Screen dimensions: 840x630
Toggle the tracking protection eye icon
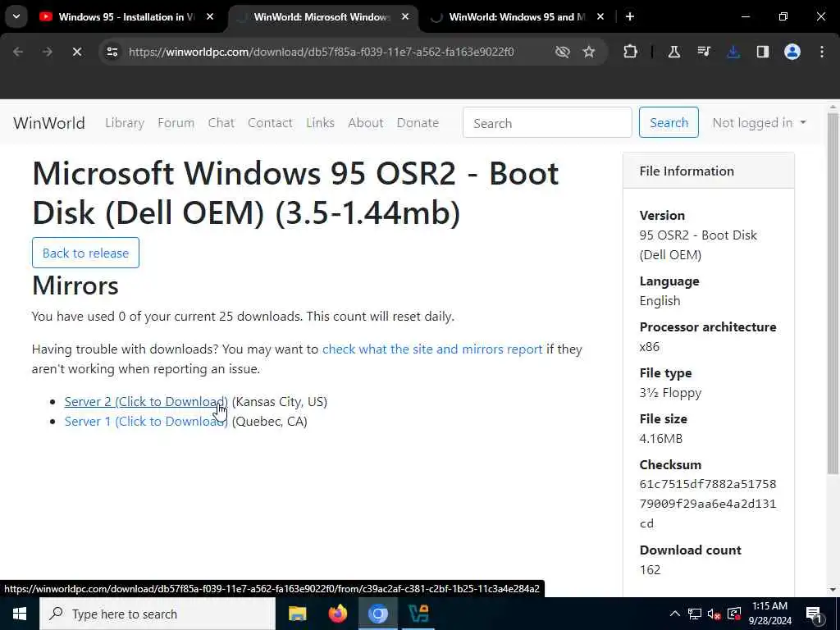[562, 52]
